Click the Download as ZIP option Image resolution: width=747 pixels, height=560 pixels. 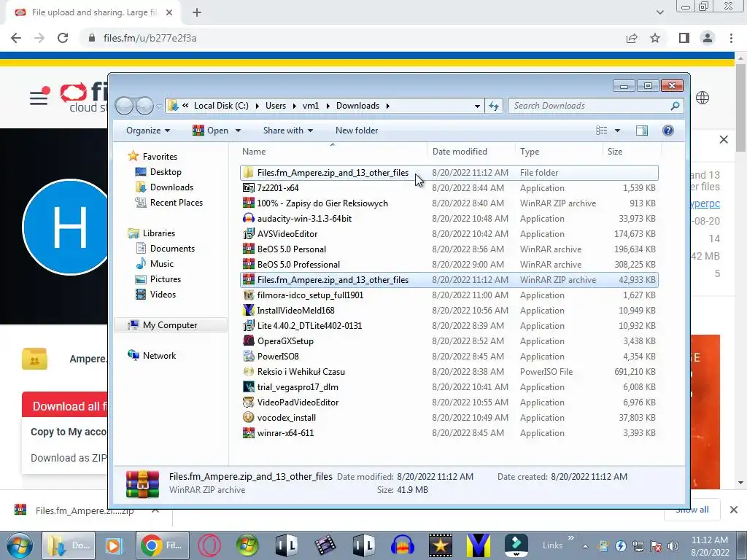(x=69, y=458)
